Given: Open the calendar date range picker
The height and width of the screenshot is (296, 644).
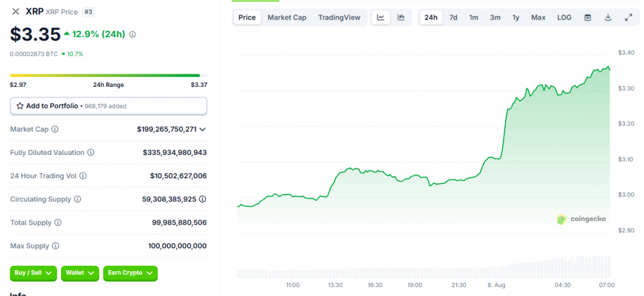Looking at the screenshot, I should pyautogui.click(x=587, y=18).
